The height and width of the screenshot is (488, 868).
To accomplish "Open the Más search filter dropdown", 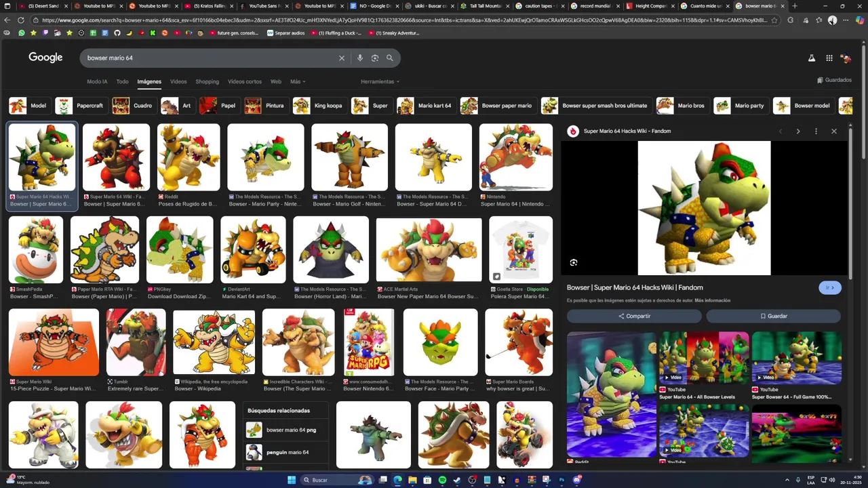I will 298,81.
